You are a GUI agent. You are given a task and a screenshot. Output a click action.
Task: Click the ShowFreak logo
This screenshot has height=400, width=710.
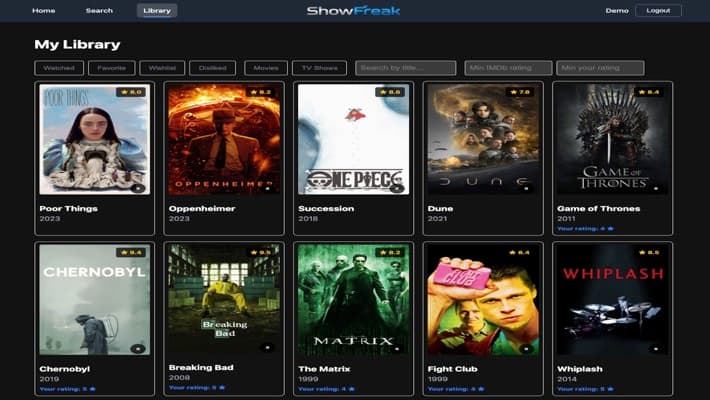[354, 10]
